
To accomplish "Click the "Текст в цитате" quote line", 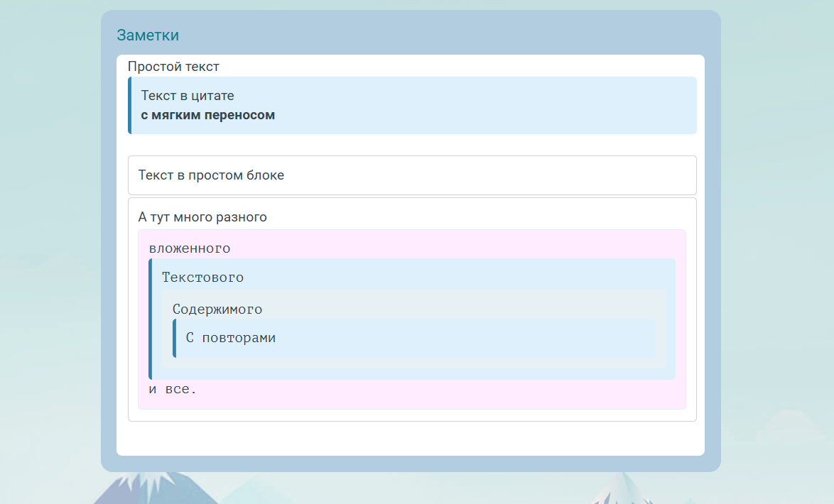I will [x=188, y=95].
